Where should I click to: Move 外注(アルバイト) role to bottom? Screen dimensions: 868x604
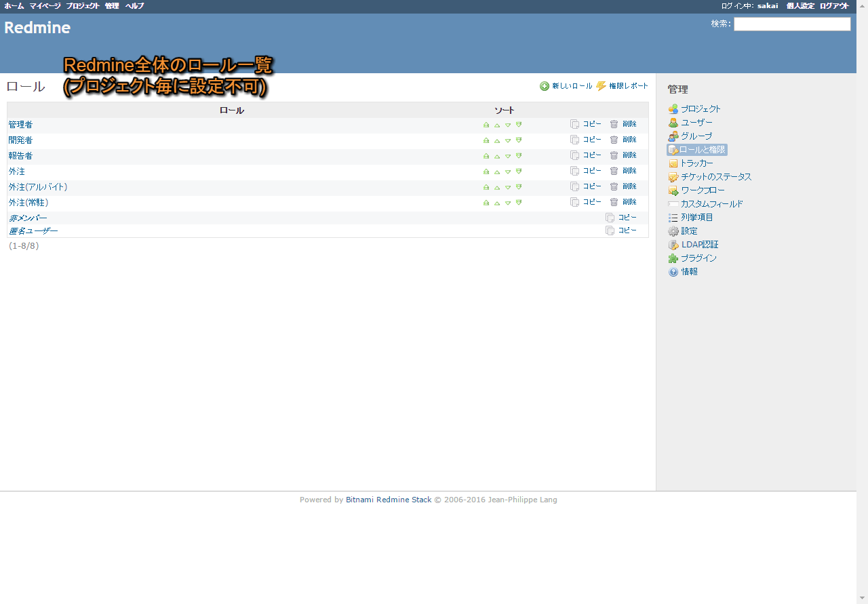point(519,187)
